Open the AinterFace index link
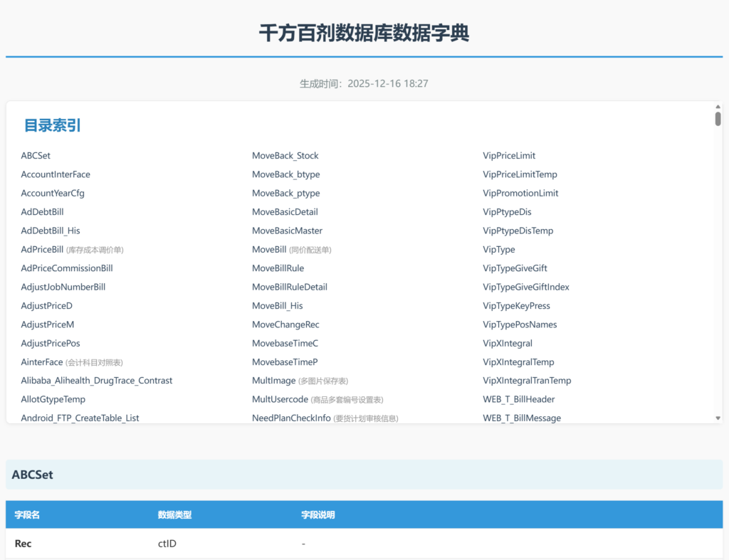This screenshot has width=729, height=560. (x=42, y=362)
